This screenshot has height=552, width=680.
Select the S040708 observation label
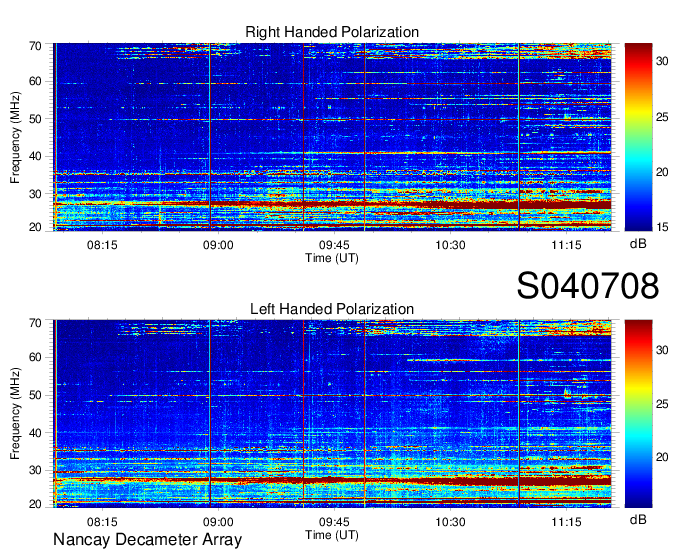pos(588,286)
